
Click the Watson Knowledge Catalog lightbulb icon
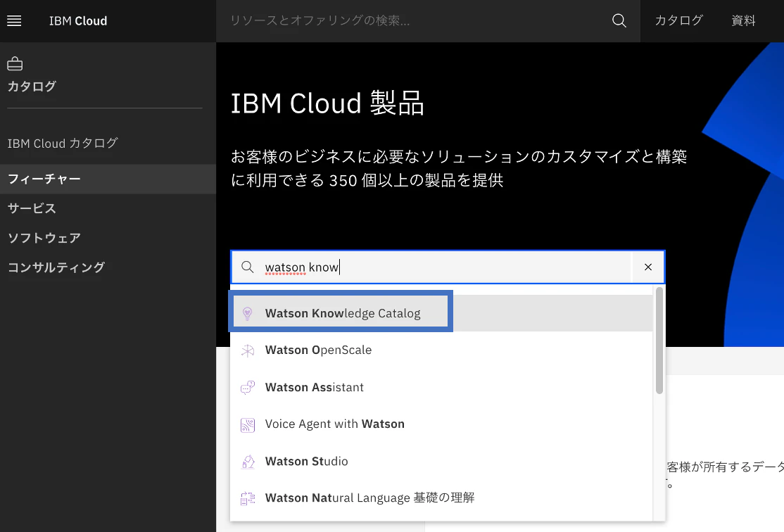tap(248, 314)
